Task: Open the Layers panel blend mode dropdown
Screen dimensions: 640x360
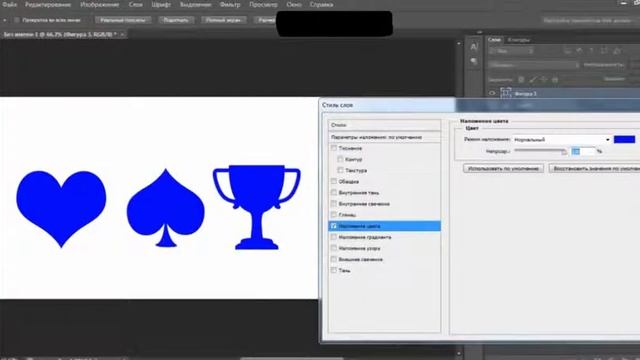Action: coord(534,65)
